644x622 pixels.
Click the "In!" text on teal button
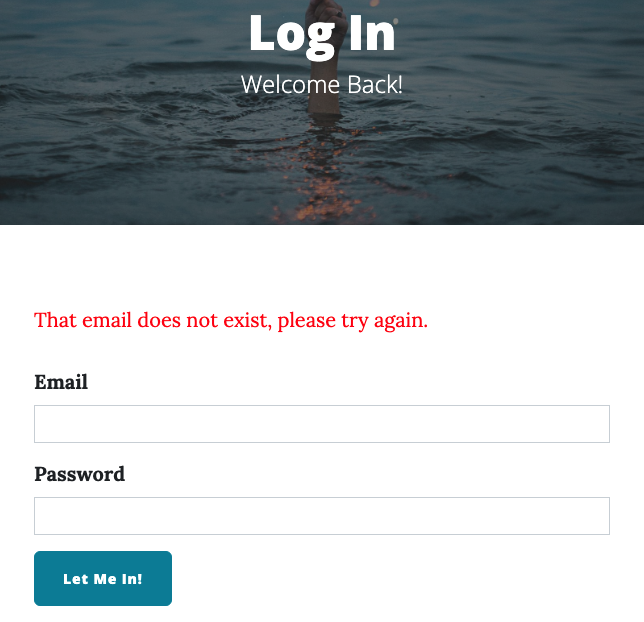(132, 579)
